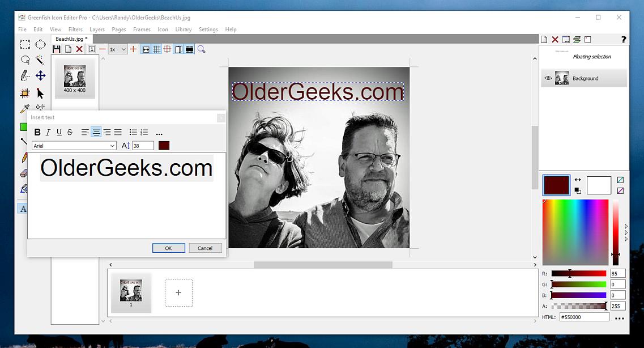Select the lasso selection tool

pyautogui.click(x=25, y=60)
